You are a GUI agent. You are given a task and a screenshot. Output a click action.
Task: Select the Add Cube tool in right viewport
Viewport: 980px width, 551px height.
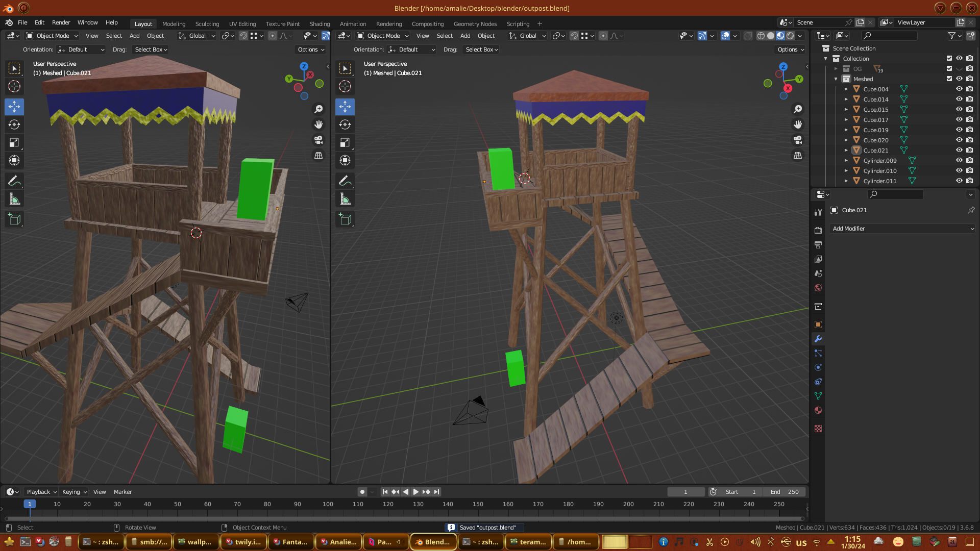point(345,219)
